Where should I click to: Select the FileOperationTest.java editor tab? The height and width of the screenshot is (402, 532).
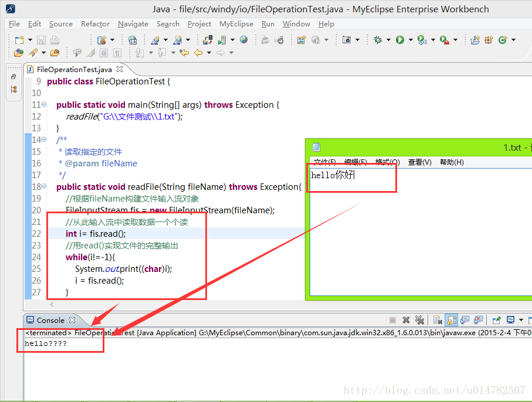pyautogui.click(x=74, y=70)
